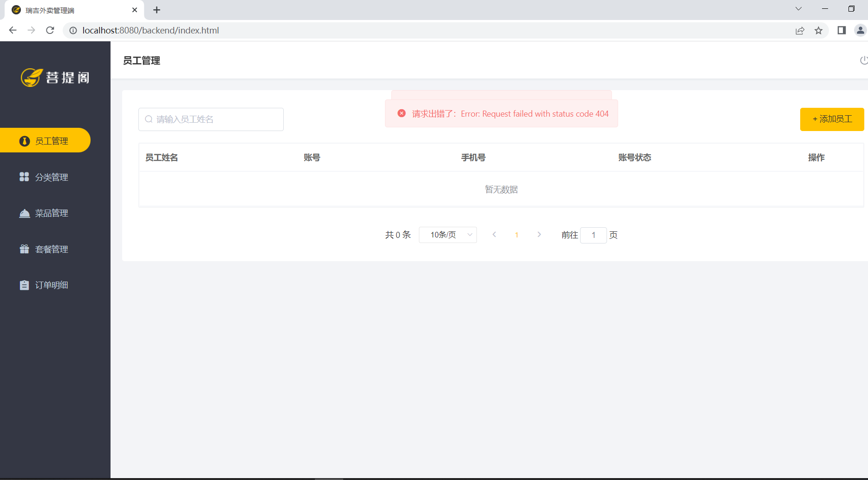
Task: Click the red error icon in alert
Action: 402,113
